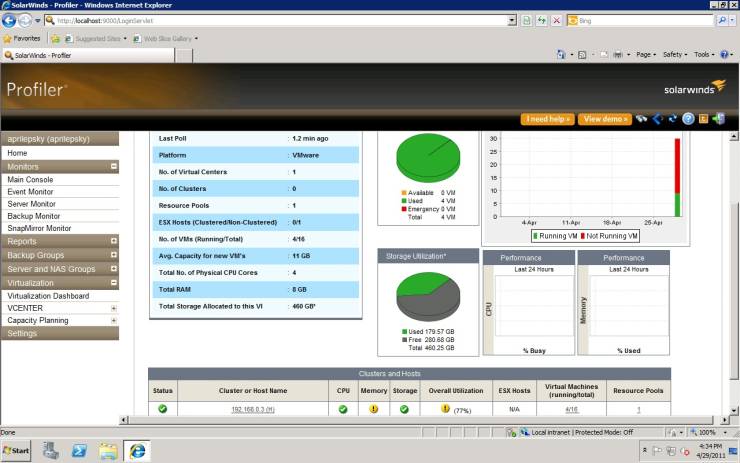This screenshot has height=463, width=740.
Task: Open search provider dropdown next to Bing
Action: 733,21
